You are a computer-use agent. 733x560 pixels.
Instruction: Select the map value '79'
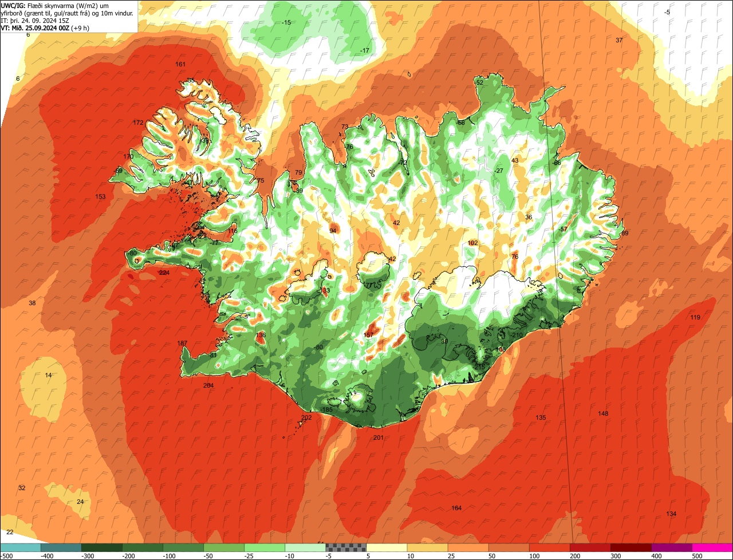point(298,172)
